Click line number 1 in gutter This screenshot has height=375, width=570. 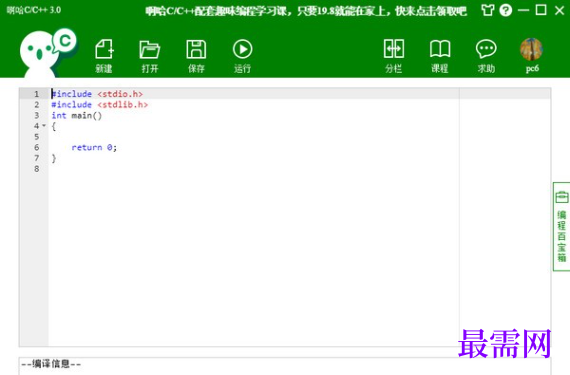[x=36, y=94]
